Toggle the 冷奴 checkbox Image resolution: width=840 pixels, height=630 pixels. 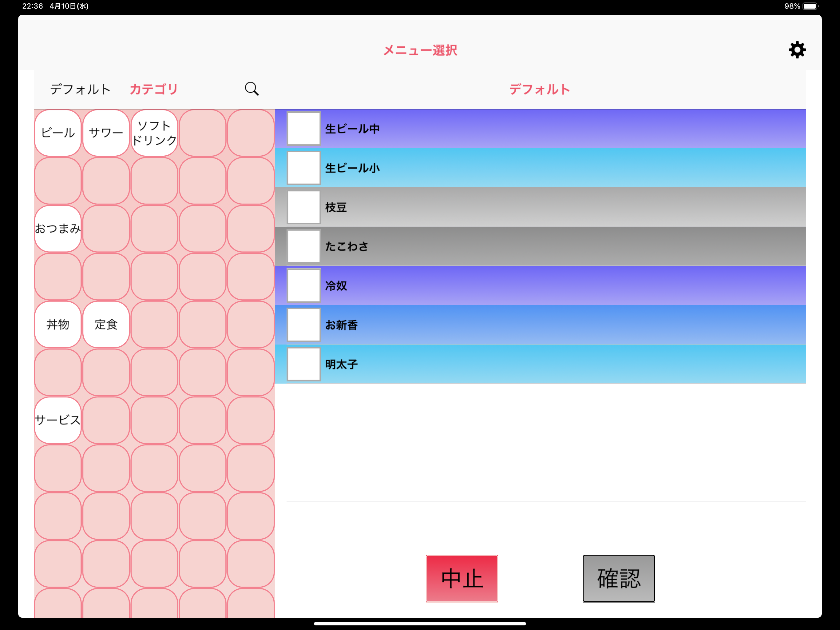click(303, 285)
